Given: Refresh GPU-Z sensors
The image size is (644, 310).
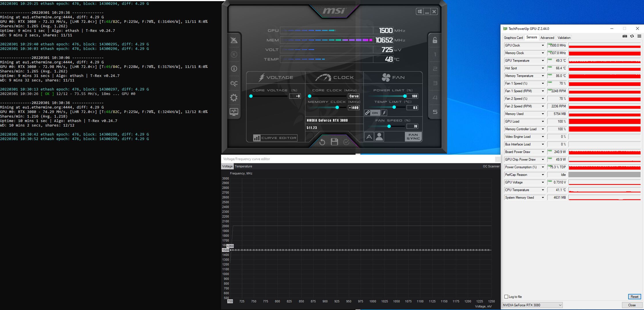Looking at the screenshot, I should coord(632,36).
